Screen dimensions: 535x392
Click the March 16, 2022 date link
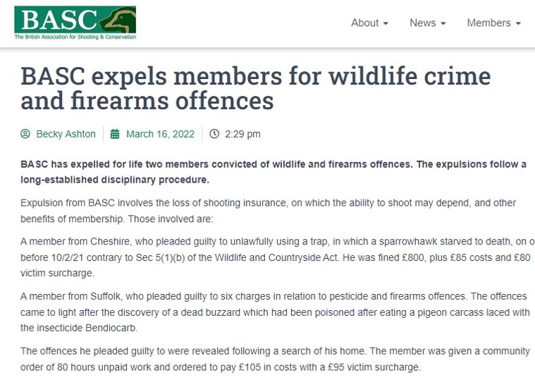coord(159,134)
